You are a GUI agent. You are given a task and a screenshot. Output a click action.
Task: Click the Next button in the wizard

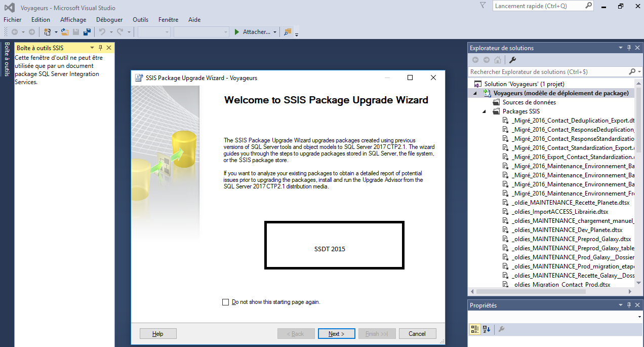337,334
